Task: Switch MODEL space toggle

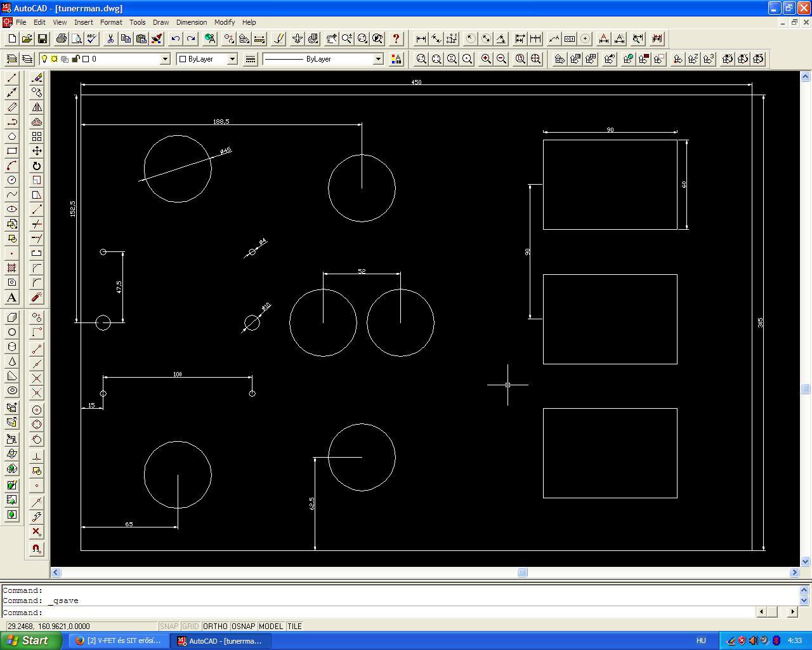Action: (271, 627)
